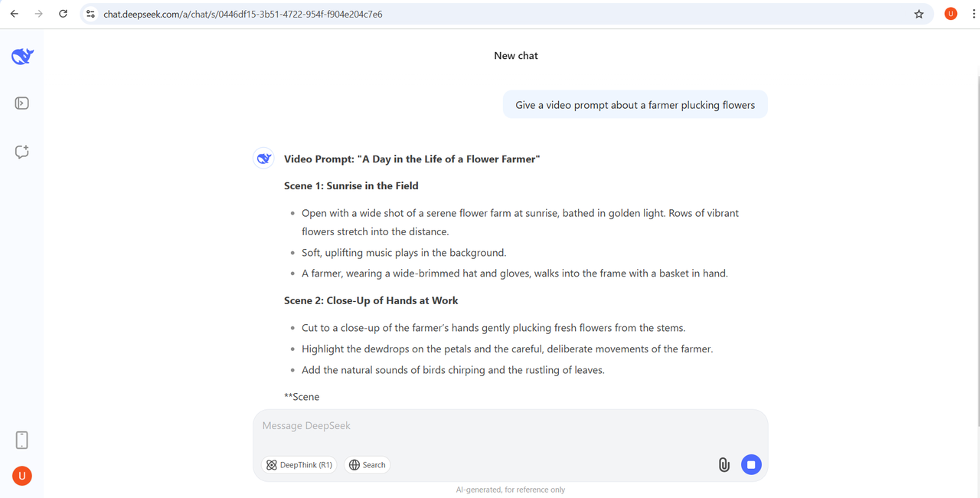980x498 pixels.
Task: Click the bullet starting 'Cut to a close-up'
Action: [x=493, y=328]
